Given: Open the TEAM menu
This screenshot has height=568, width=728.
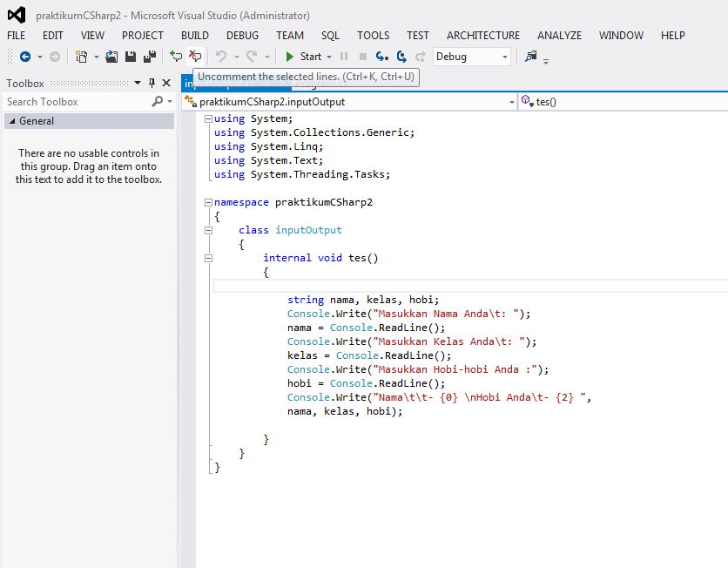Looking at the screenshot, I should (290, 36).
